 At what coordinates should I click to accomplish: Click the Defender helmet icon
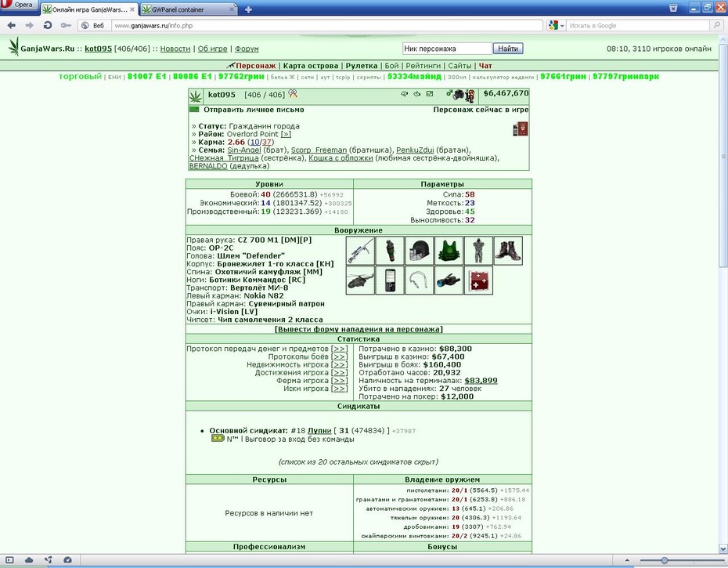(x=420, y=251)
